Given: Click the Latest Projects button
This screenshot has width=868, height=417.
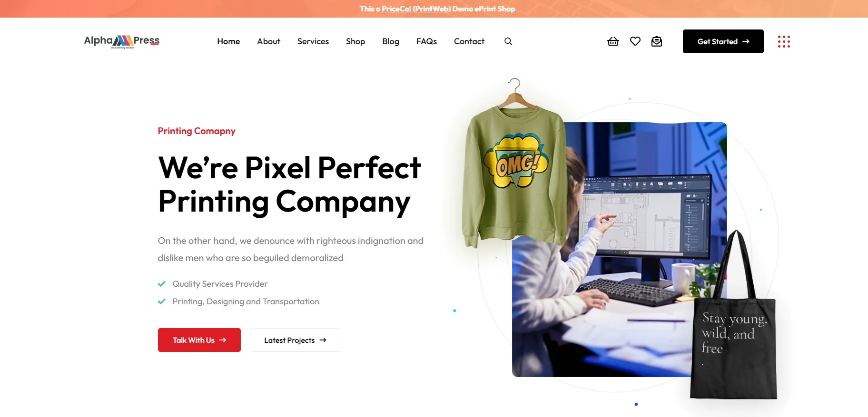Looking at the screenshot, I should pyautogui.click(x=295, y=340).
